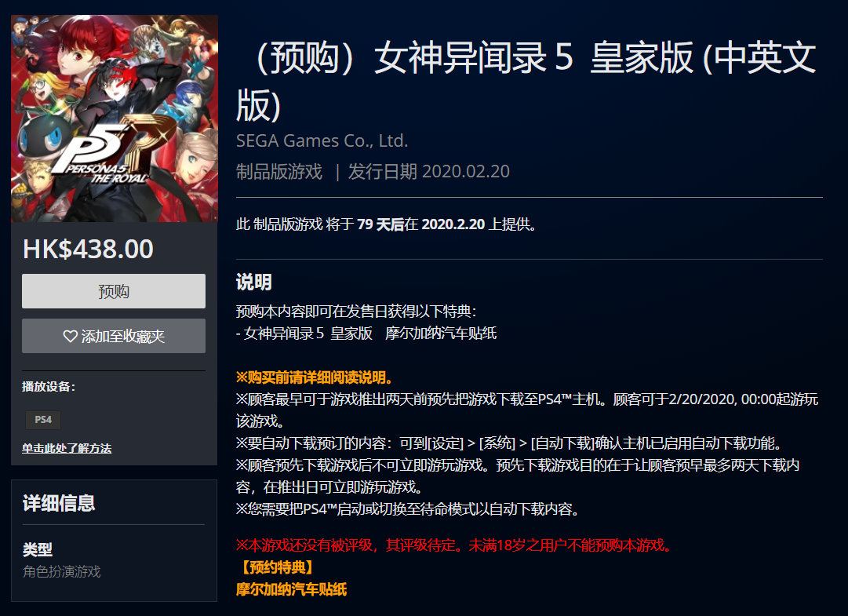Click the 详细信息 details heading
This screenshot has height=616, width=848.
tap(59, 503)
